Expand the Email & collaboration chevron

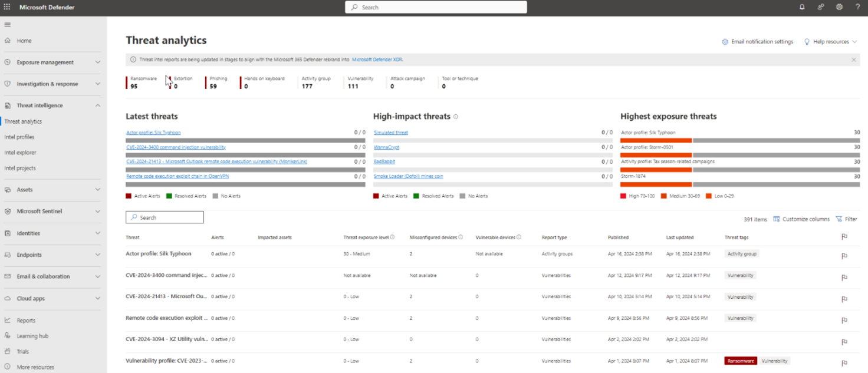[x=98, y=276]
